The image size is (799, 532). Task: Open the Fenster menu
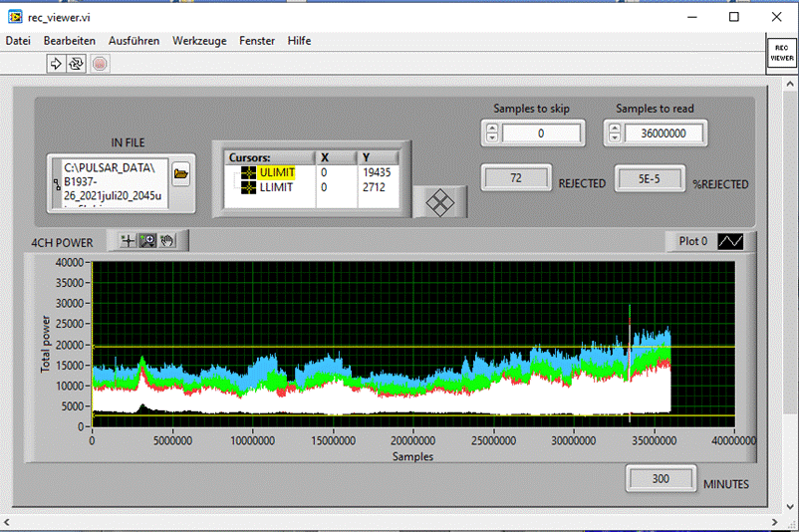click(x=257, y=41)
